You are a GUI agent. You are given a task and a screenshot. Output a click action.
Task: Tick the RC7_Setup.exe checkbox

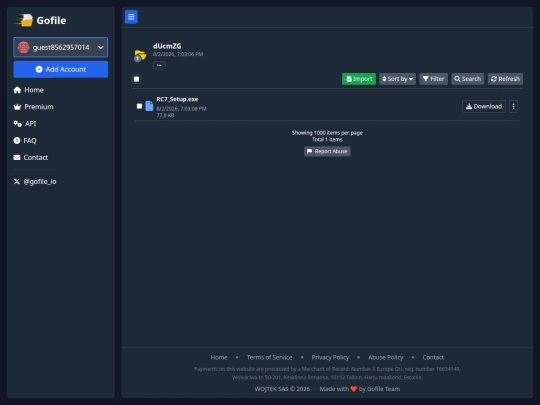[139, 106]
